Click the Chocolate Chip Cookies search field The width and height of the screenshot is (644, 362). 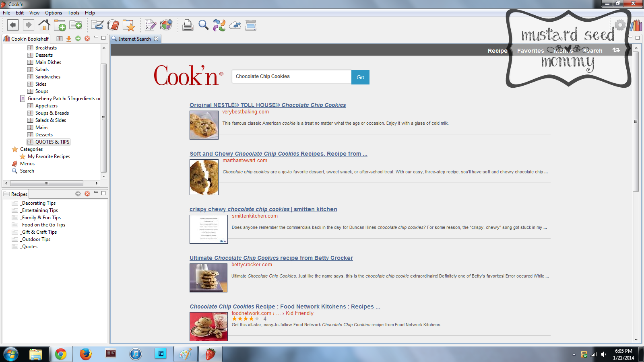tap(291, 76)
